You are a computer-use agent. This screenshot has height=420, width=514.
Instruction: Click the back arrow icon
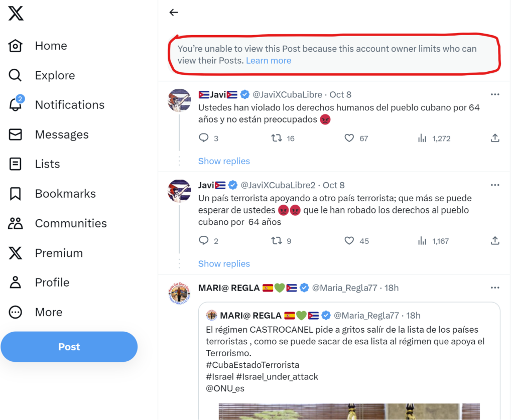pyautogui.click(x=174, y=13)
